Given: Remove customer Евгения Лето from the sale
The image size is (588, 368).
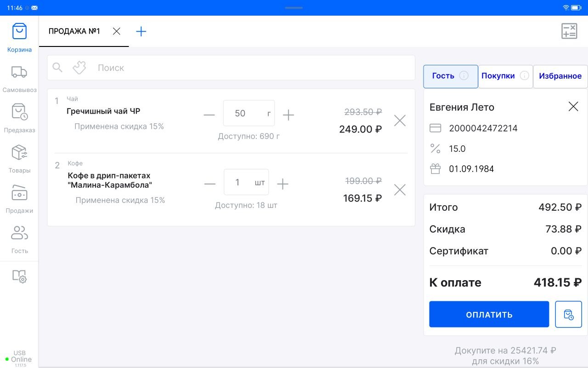Looking at the screenshot, I should (573, 106).
